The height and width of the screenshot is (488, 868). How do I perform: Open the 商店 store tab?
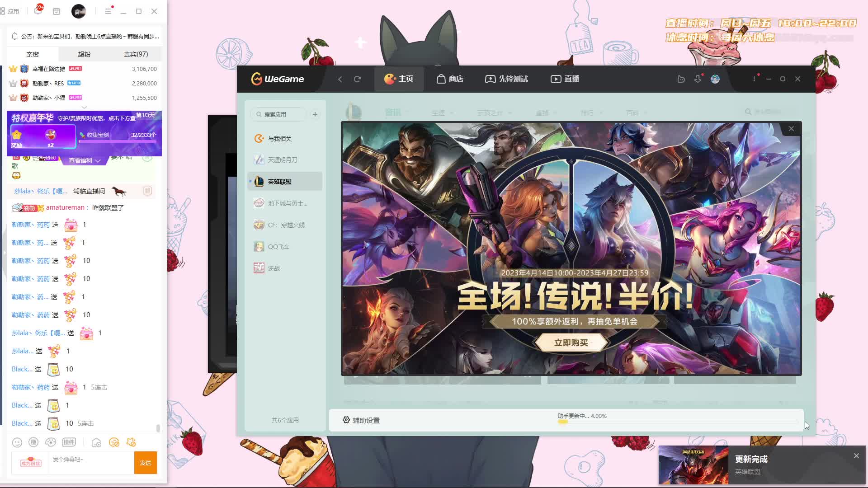tap(450, 79)
